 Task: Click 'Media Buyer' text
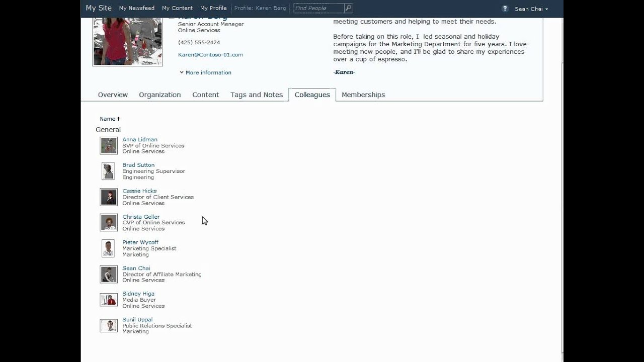point(139,300)
